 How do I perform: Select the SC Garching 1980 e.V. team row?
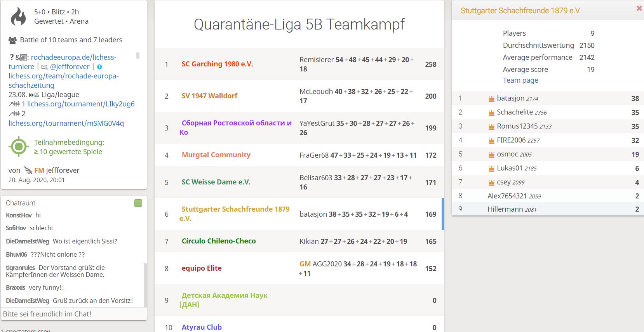point(299,64)
